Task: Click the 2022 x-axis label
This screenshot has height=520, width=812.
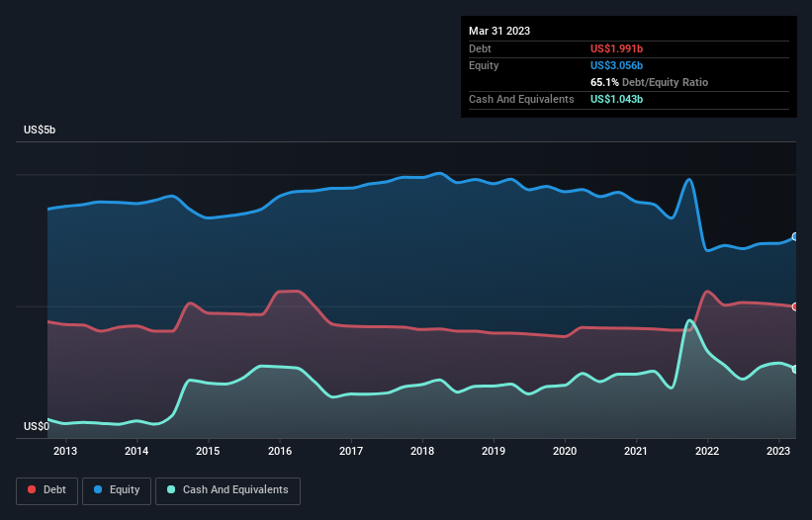Action: click(707, 451)
